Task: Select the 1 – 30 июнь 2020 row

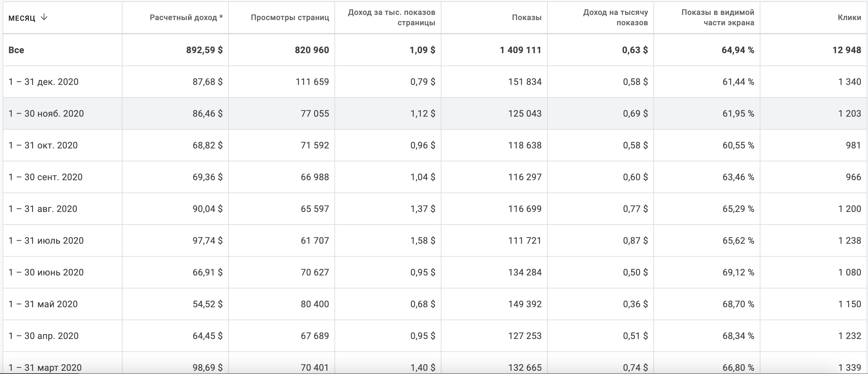Action: click(x=46, y=272)
